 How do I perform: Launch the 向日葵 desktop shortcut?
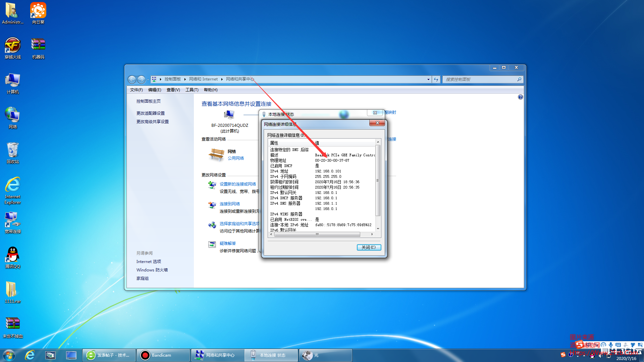(38, 13)
